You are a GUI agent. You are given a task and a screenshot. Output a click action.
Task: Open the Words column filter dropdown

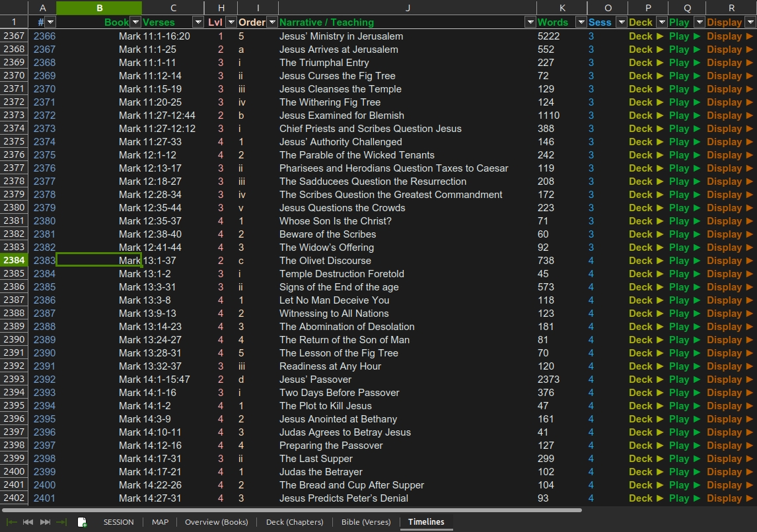[x=581, y=22]
